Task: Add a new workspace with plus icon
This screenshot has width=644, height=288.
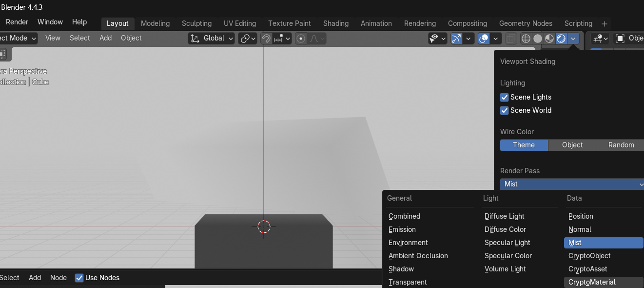Action: click(x=605, y=23)
